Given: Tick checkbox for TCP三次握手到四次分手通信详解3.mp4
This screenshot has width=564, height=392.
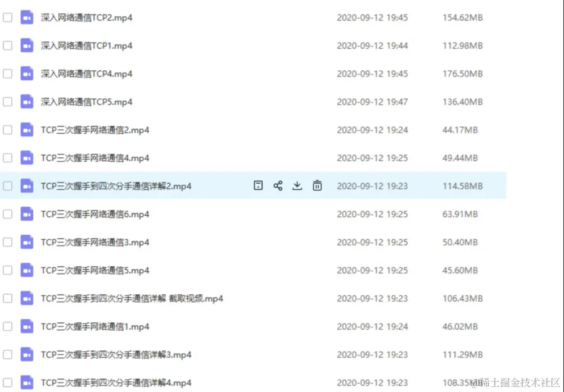Looking at the screenshot, I should point(7,354).
